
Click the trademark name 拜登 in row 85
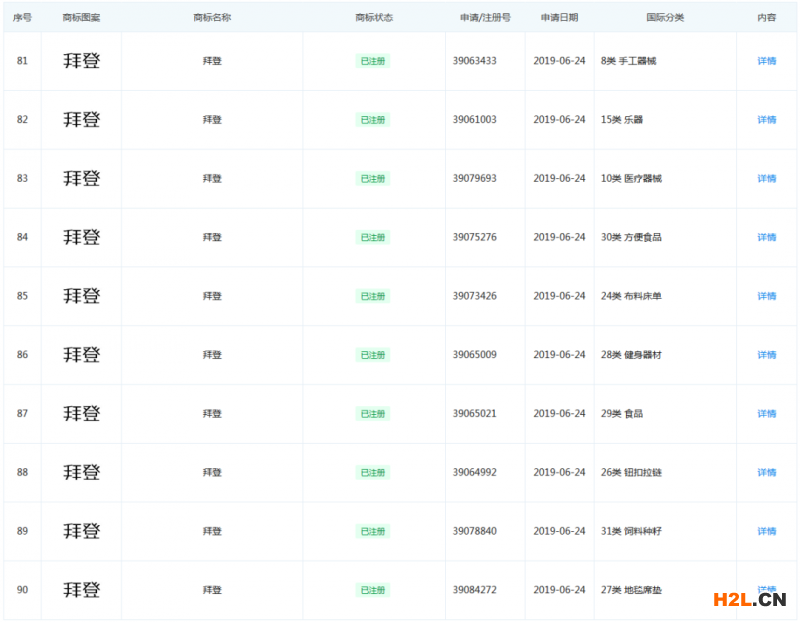click(212, 296)
